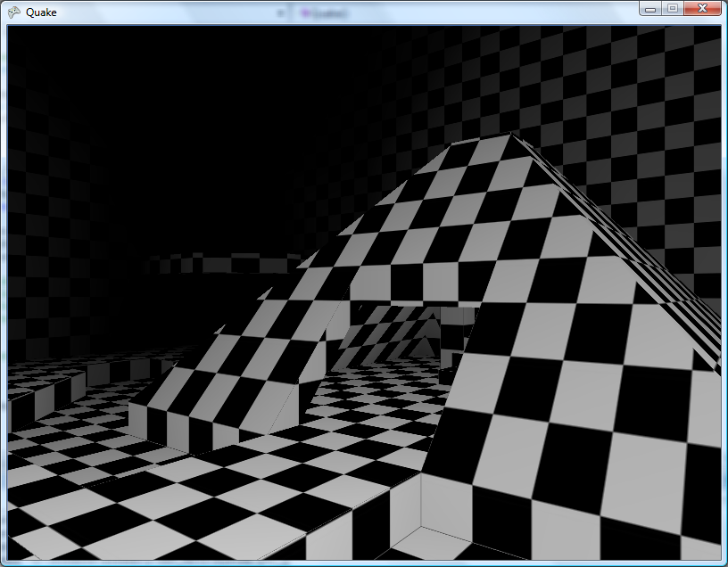Click the small divider element in the title bar
The height and width of the screenshot is (567, 728).
[x=282, y=12]
